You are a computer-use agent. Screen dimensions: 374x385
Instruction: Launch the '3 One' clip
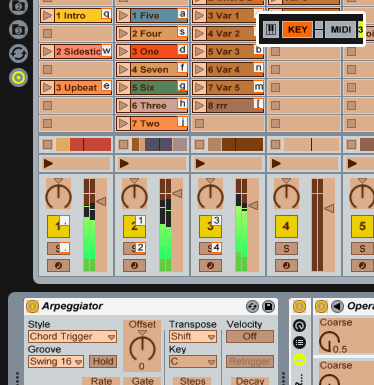124,51
